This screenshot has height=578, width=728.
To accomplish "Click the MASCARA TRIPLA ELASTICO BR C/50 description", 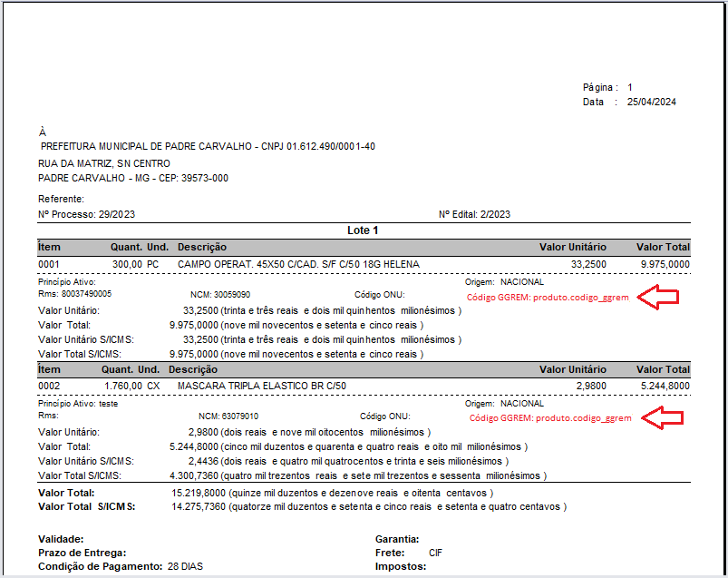I will click(262, 386).
